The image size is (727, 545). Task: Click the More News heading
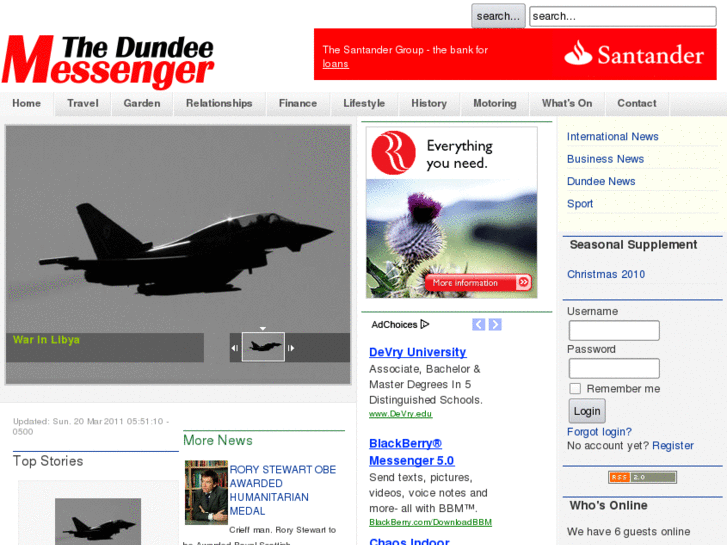tap(218, 440)
